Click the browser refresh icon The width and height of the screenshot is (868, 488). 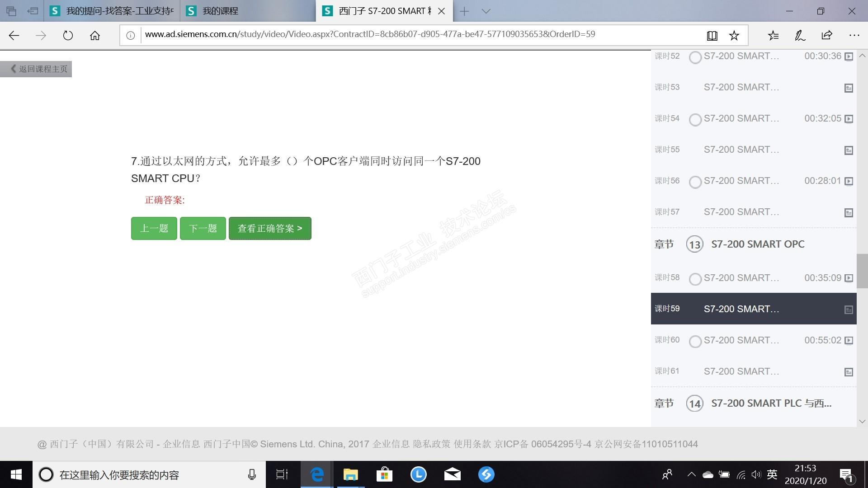click(x=68, y=36)
